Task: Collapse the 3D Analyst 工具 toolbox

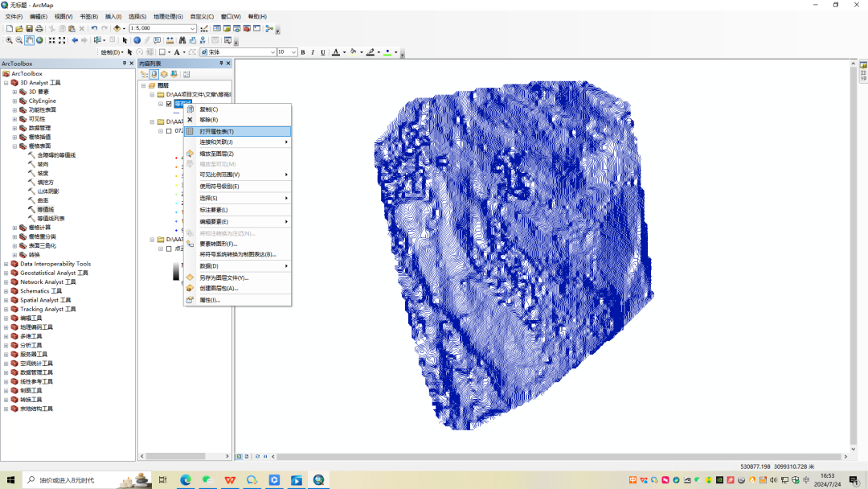Action: pyautogui.click(x=6, y=83)
